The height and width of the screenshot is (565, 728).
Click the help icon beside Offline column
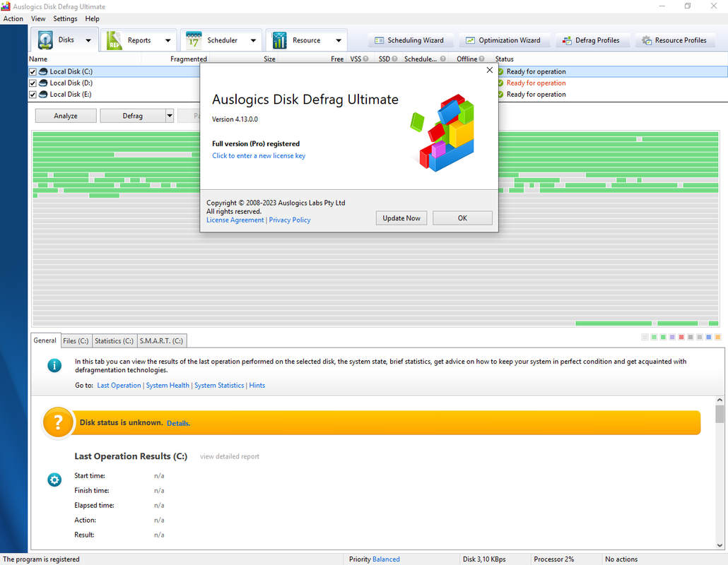tap(481, 59)
